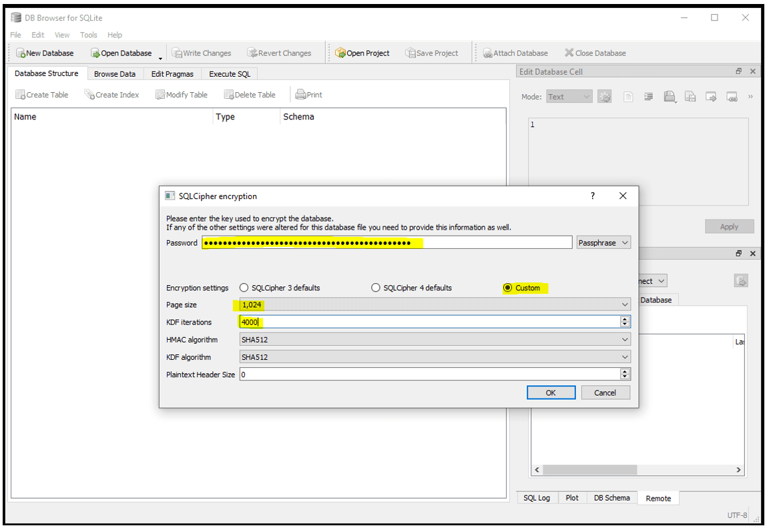The width and height of the screenshot is (771, 532).
Task: Switch to the Plot tab
Action: (572, 498)
